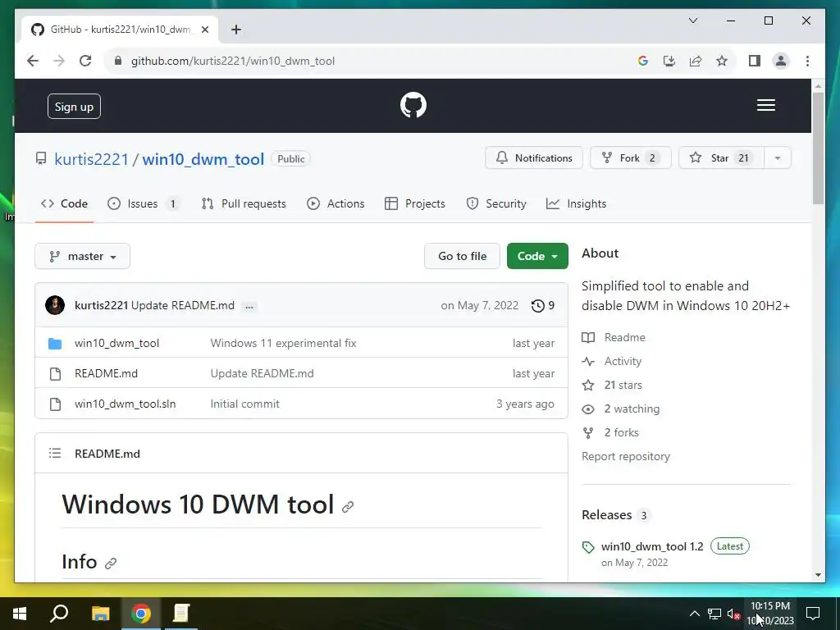
Task: Reload the page with the refresh icon
Action: 85,61
